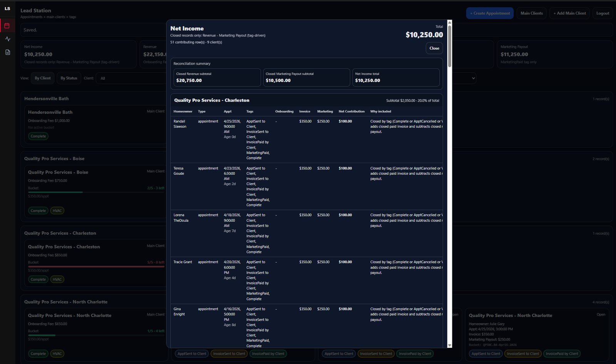Click the modal scrollbar down arrow

click(x=449, y=345)
